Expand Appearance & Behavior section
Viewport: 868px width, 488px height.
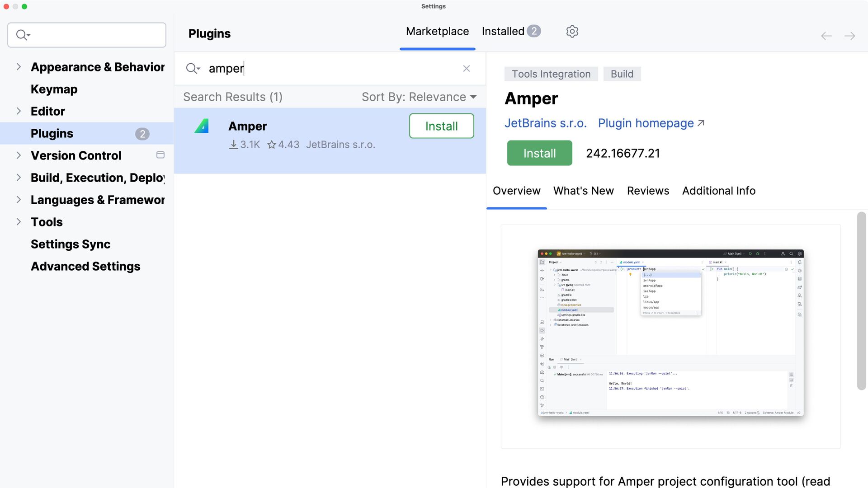pos(19,67)
